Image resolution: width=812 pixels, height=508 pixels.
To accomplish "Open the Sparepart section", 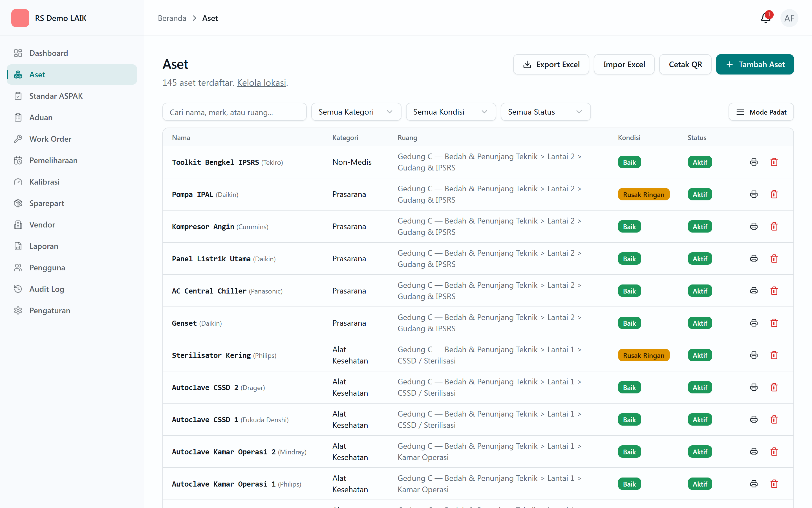I will click(72, 203).
